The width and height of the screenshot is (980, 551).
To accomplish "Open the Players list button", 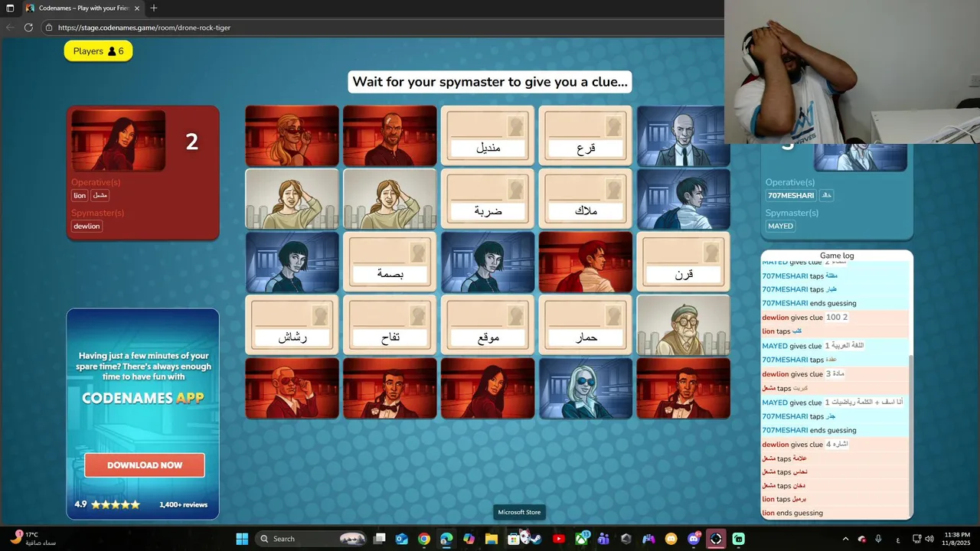I will [98, 51].
